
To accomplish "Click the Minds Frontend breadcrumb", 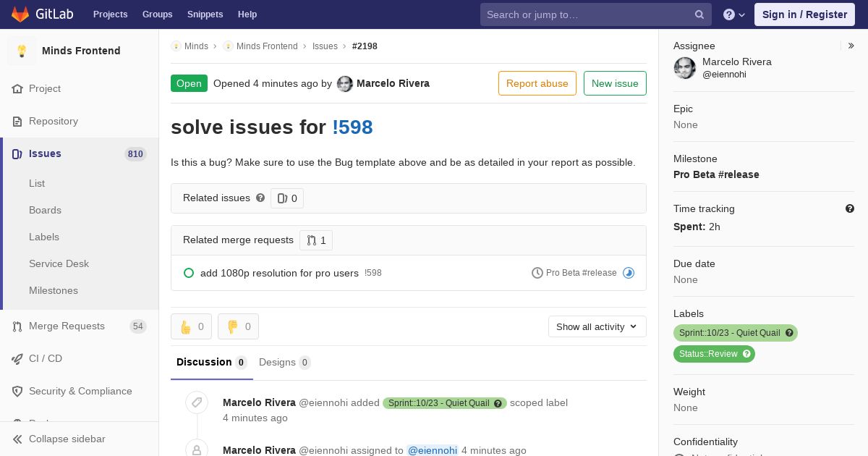I will coord(267,46).
